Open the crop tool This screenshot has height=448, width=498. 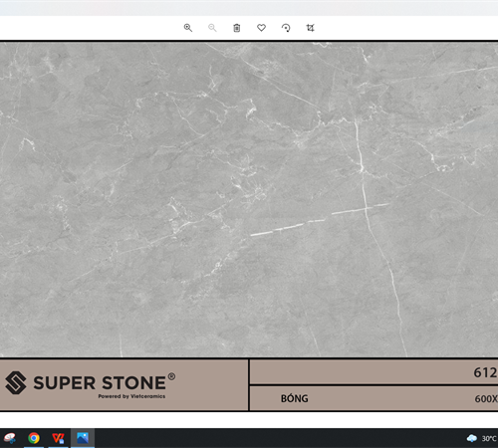310,28
